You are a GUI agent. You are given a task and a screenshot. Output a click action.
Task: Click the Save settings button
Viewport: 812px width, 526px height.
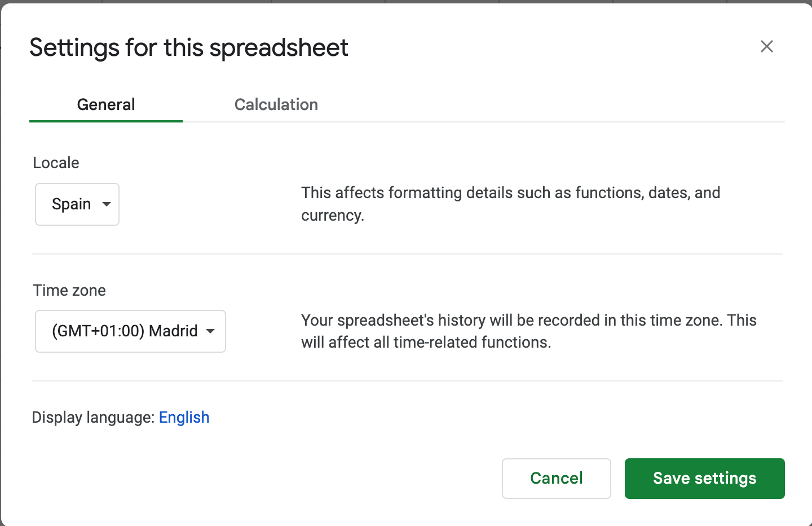click(x=704, y=478)
